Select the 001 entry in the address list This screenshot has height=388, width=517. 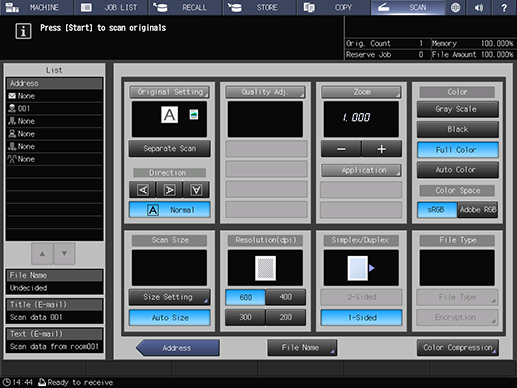pos(54,108)
